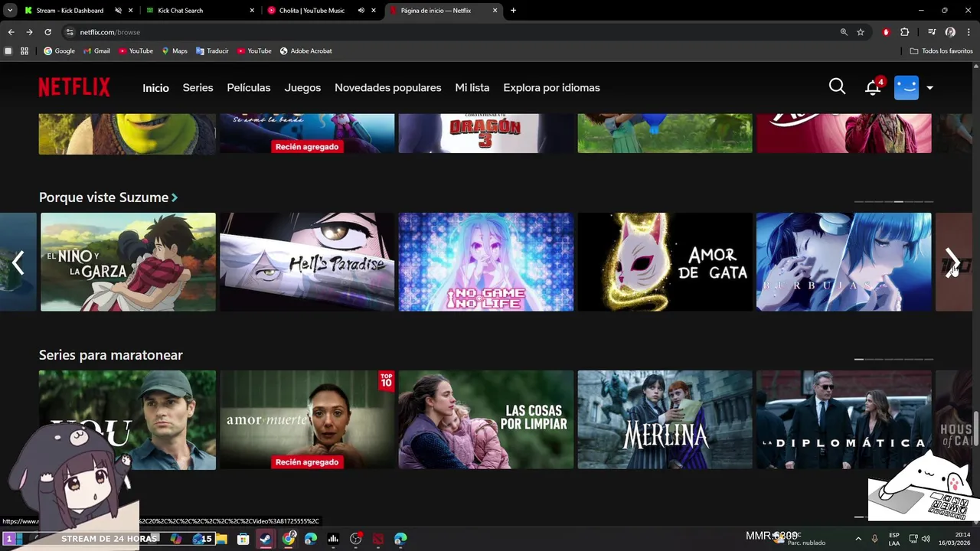Open Las Cosas por Limpiar thumbnail
Image resolution: width=980 pixels, height=551 pixels.
click(x=486, y=419)
